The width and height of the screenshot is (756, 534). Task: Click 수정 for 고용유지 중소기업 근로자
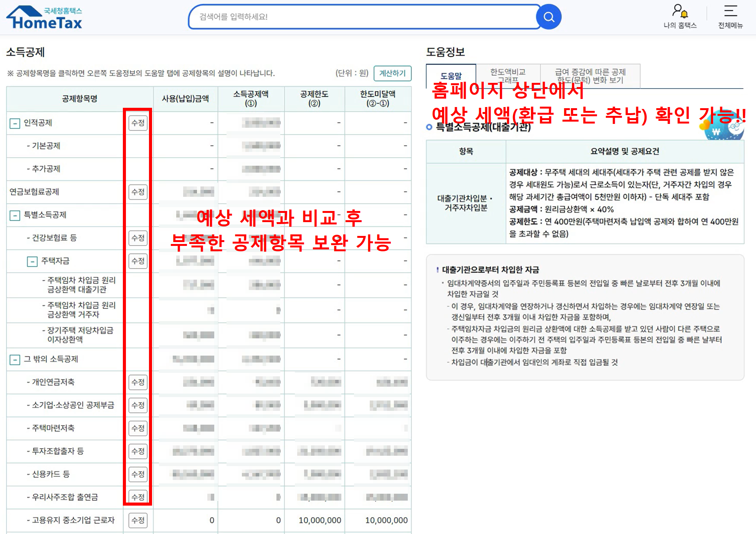point(138,520)
